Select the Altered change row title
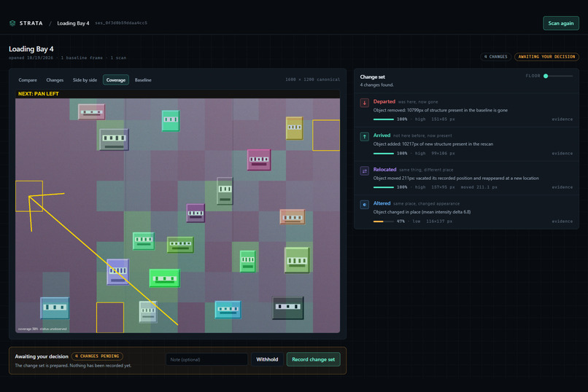The height and width of the screenshot is (392, 588). (382, 203)
